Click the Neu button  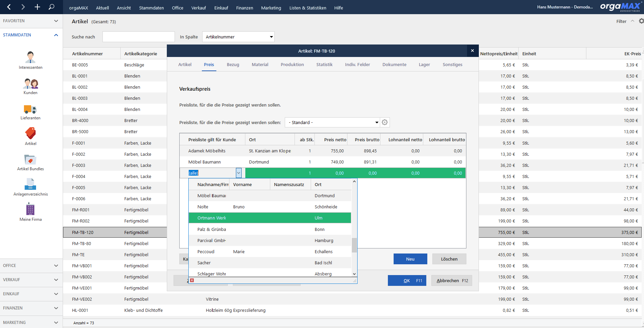click(x=410, y=259)
